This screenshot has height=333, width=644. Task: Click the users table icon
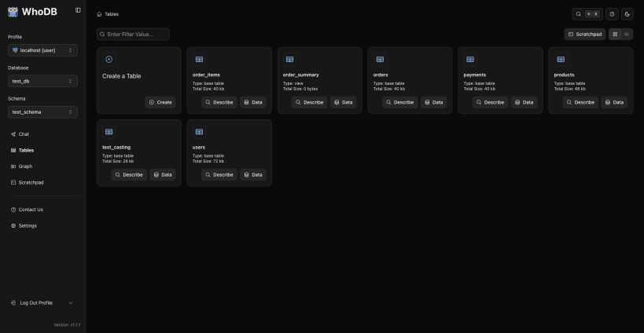click(199, 132)
